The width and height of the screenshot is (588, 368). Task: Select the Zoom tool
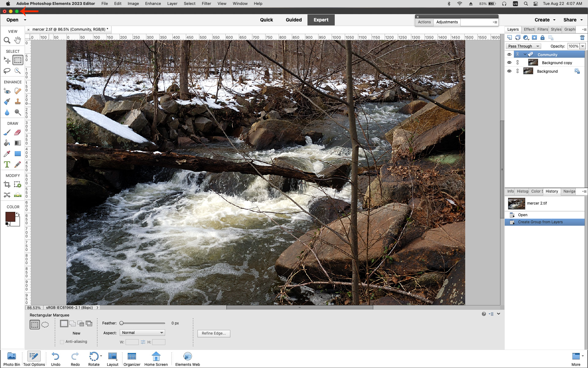[7, 40]
